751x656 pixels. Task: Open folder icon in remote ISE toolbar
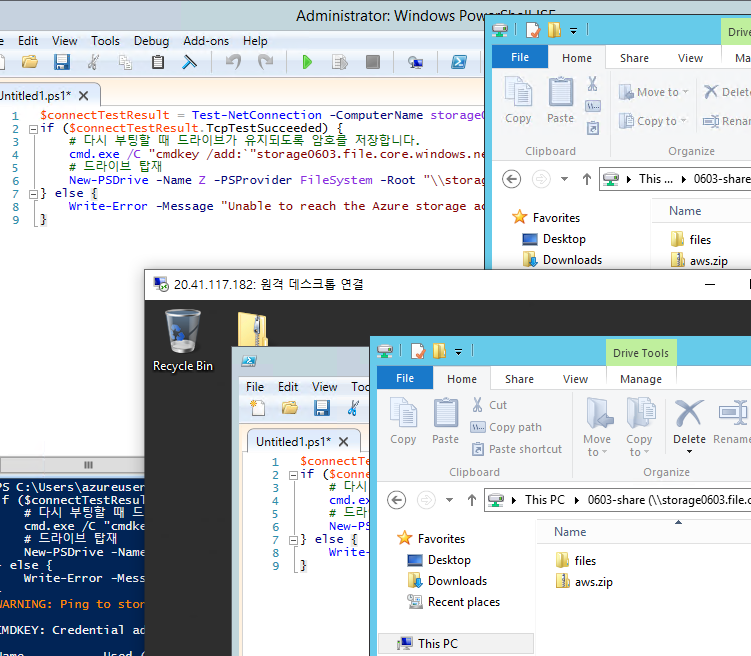click(290, 408)
